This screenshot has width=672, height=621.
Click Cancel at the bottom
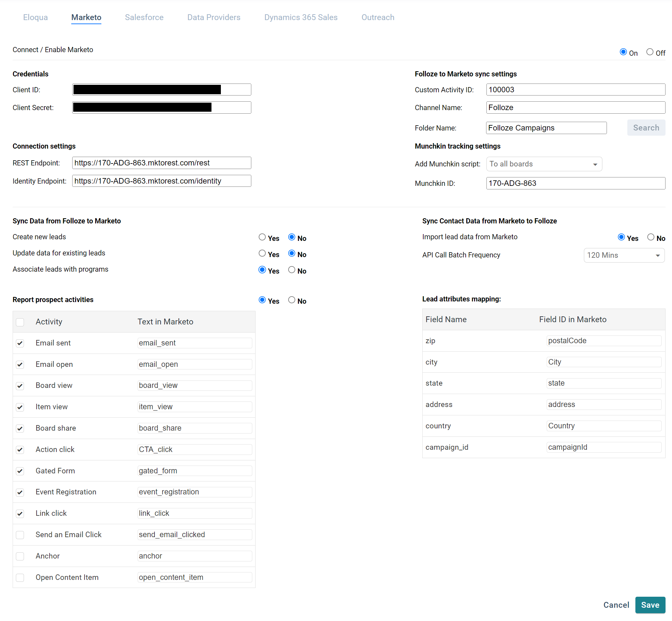[x=616, y=605]
